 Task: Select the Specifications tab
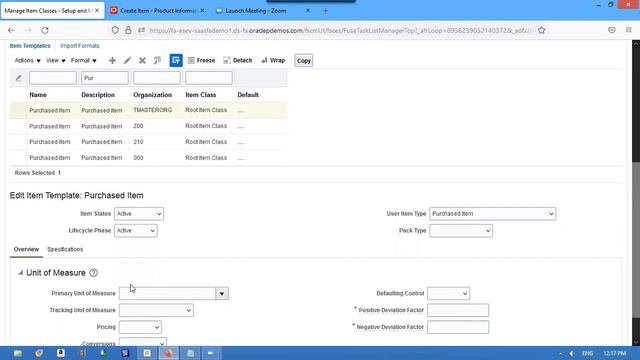65,249
